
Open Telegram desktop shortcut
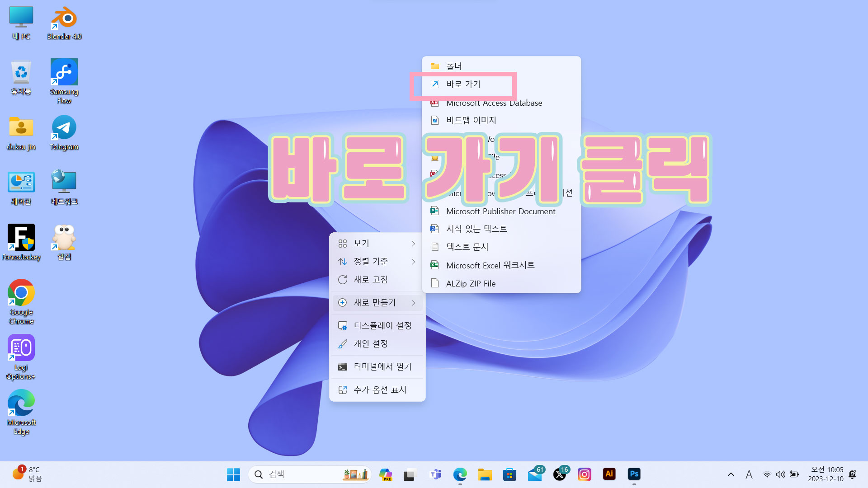(64, 128)
